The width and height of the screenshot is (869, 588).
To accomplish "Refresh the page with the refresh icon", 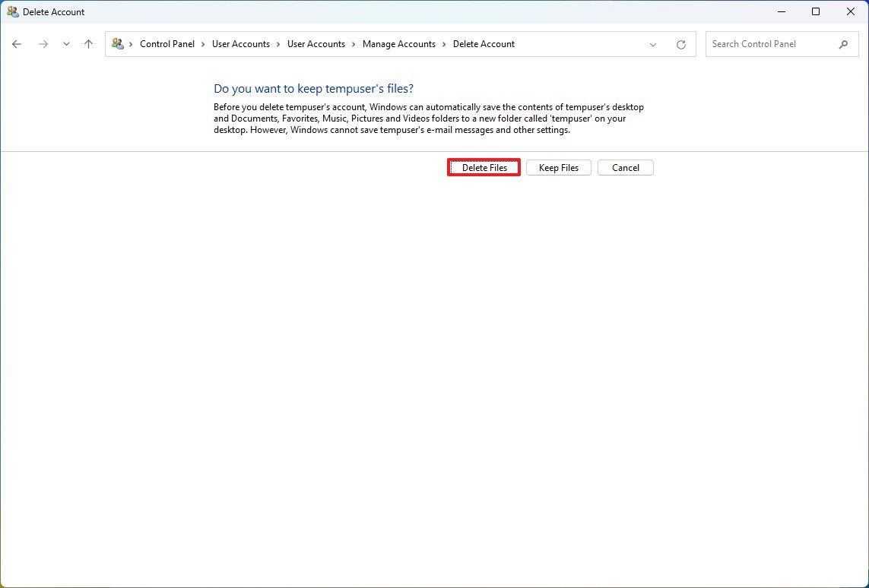I will (680, 44).
